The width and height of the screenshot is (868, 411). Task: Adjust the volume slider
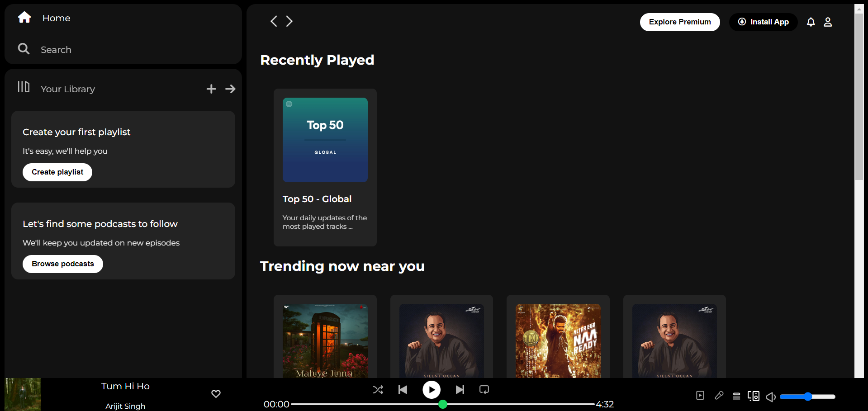coord(807,397)
